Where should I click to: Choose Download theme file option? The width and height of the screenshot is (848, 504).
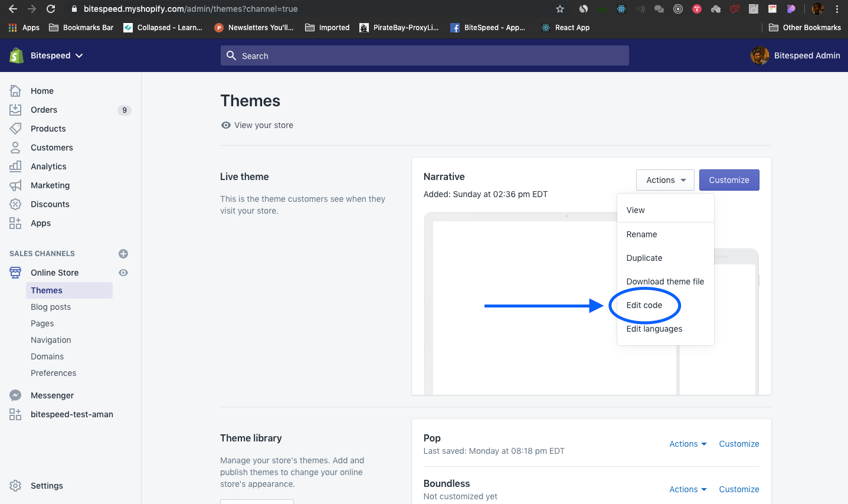[x=666, y=282]
